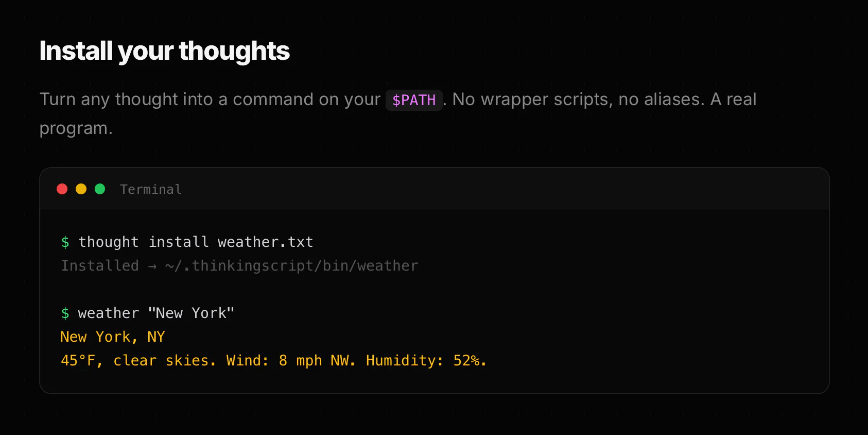868x435 pixels.
Task: Click the 'No wrapper scripts' description sentence
Action: 578,99
